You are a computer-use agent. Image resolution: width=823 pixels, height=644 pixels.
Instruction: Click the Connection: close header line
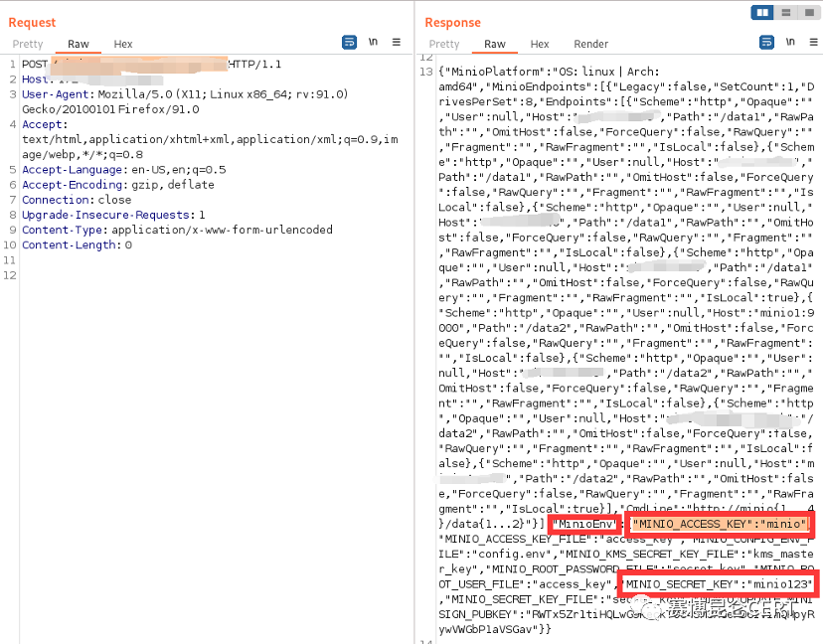77,200
